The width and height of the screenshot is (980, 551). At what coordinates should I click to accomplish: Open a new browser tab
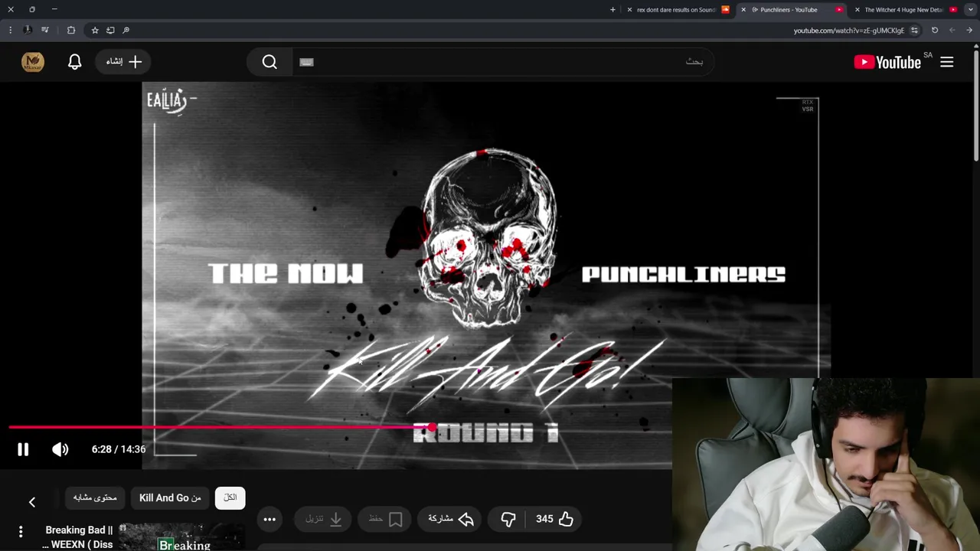[x=612, y=10]
